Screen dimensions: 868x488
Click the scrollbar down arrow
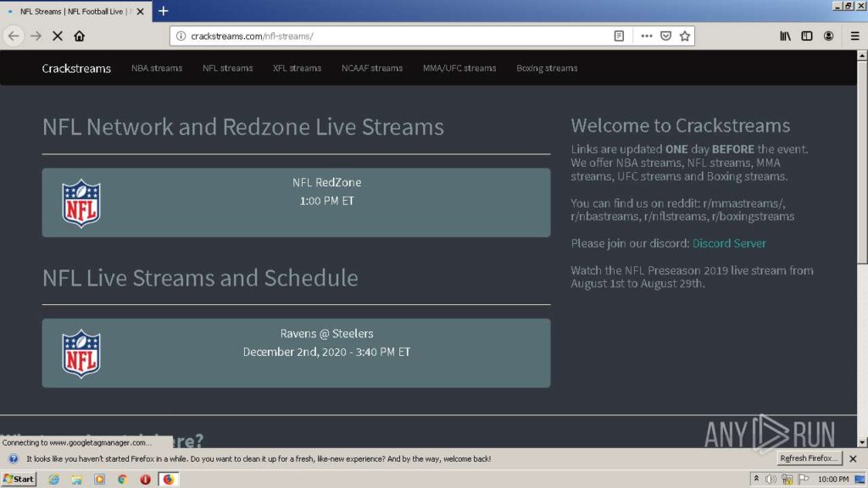(862, 442)
